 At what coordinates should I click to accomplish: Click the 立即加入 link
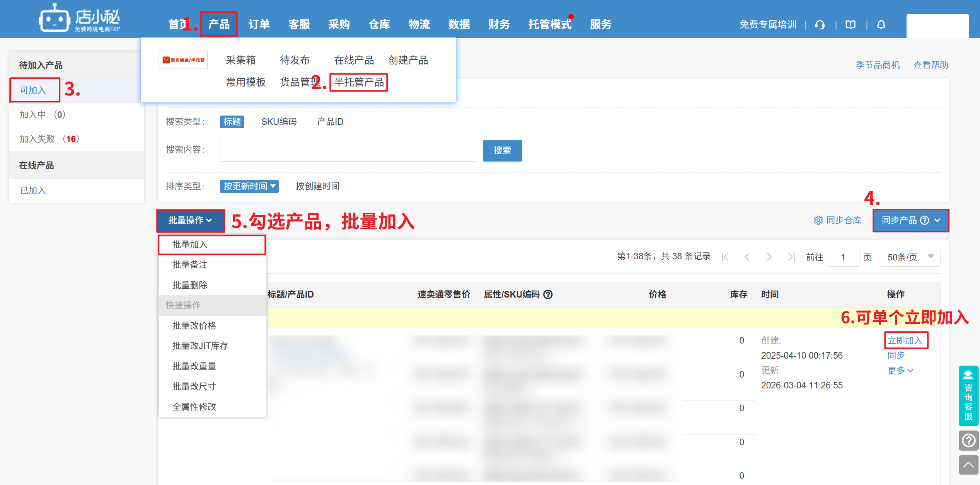point(905,340)
